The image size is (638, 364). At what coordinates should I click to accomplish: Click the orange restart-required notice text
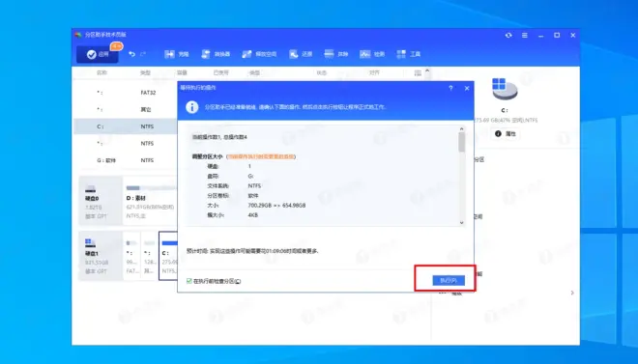pos(260,156)
